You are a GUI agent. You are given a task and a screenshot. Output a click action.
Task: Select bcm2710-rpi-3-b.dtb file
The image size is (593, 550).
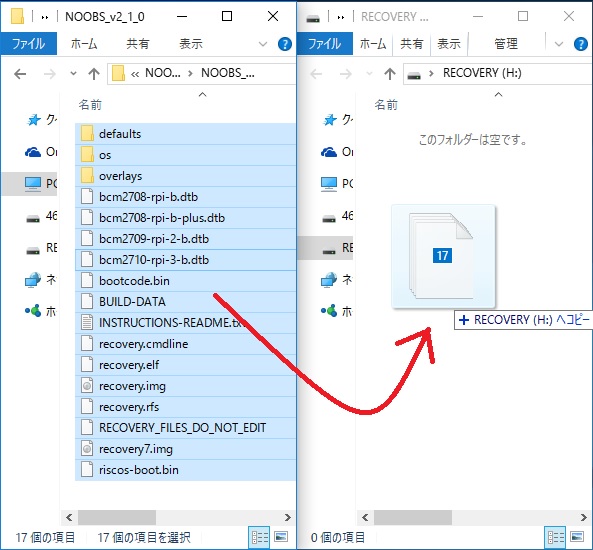click(185, 260)
